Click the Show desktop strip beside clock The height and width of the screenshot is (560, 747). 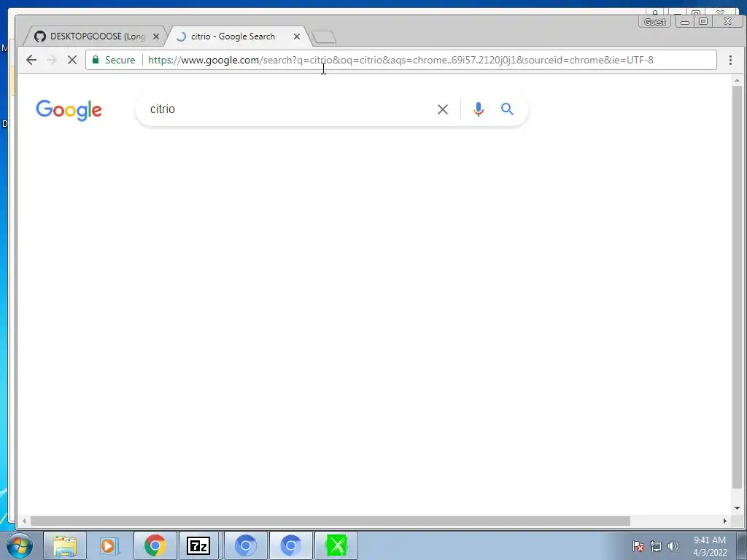[x=742, y=545]
